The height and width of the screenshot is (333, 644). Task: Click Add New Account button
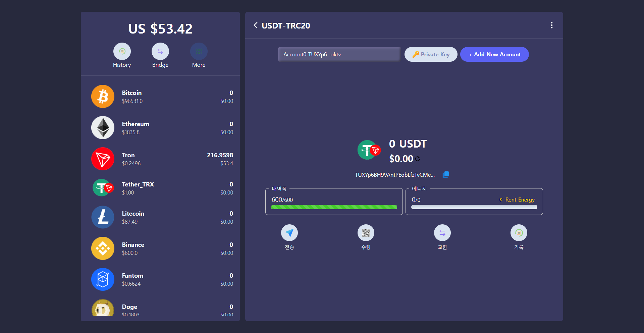(494, 54)
